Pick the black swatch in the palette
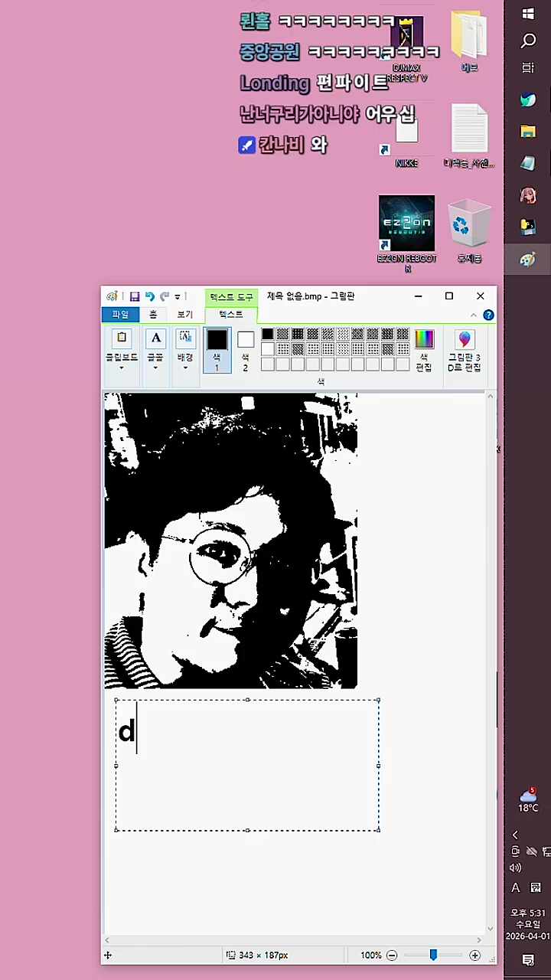This screenshot has height=980, width=551. (x=267, y=334)
